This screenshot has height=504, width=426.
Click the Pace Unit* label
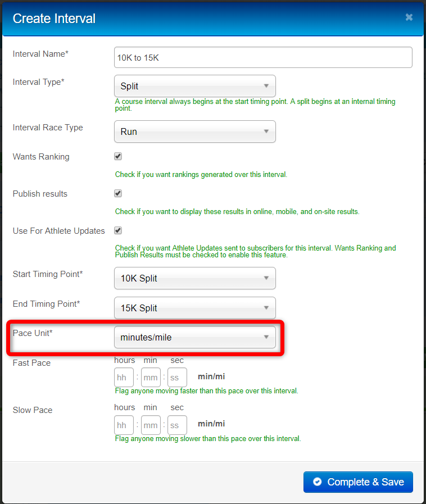pyautogui.click(x=33, y=333)
